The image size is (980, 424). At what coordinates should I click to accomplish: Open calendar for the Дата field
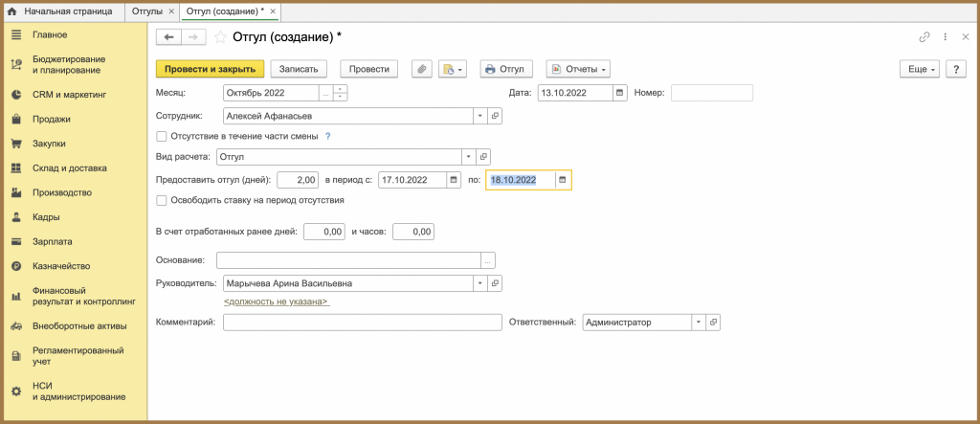pyautogui.click(x=620, y=93)
